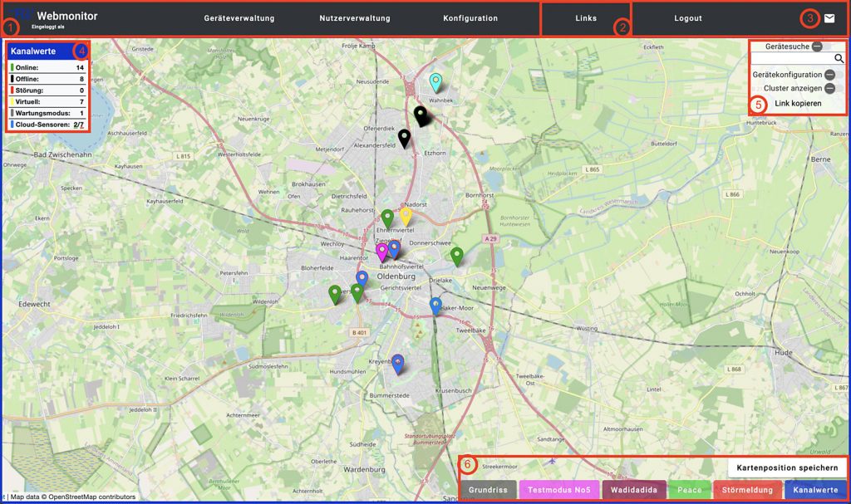Screen dimensions: 851x504
Task: Select the black marker just south of Wahnbek
Action: click(421, 116)
